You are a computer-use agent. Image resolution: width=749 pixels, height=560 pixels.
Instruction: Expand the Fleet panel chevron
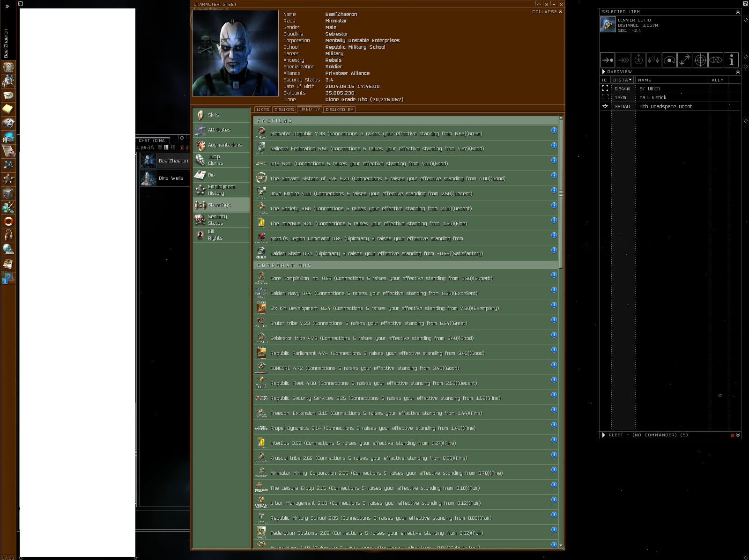click(x=738, y=435)
